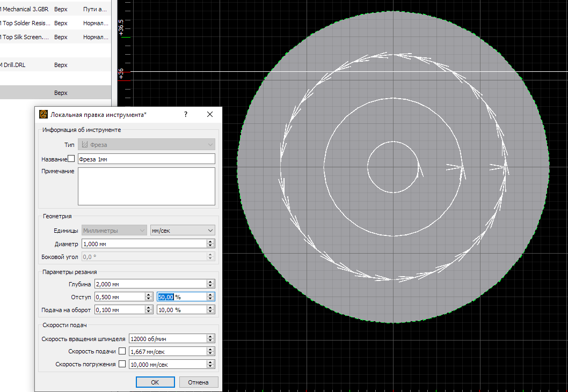Click inside the Примечание notes text area
Screen dimensions: 568x392
point(146,186)
